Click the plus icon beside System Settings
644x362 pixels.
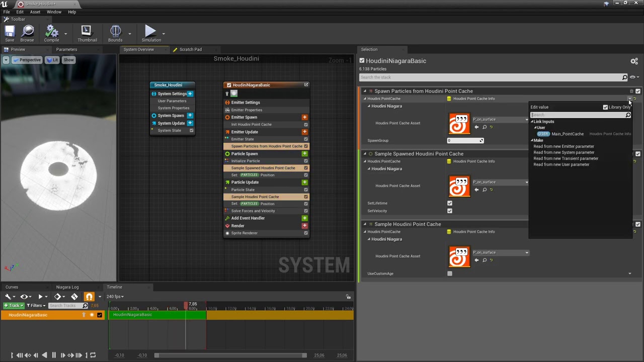pos(190,94)
